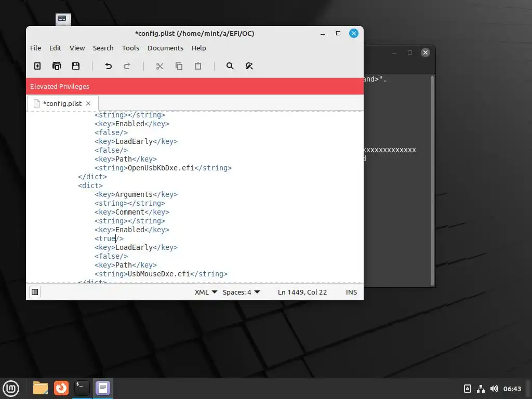The width and height of the screenshot is (532, 399).
Task: Maximize the text editor window
Action: 338,33
